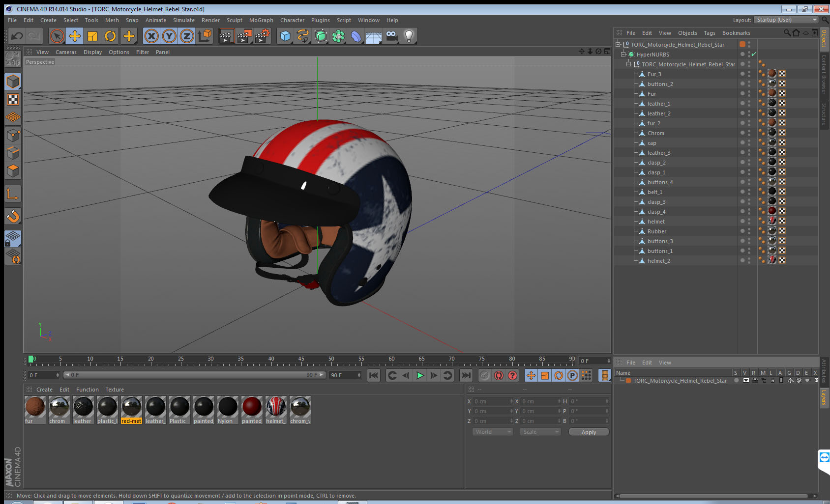This screenshot has width=830, height=504.
Task: Render the active view
Action: tap(226, 36)
